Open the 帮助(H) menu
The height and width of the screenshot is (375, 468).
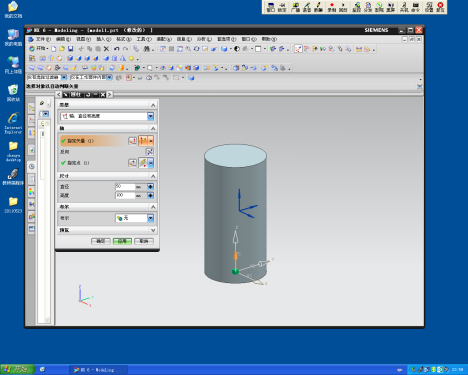tap(269, 39)
